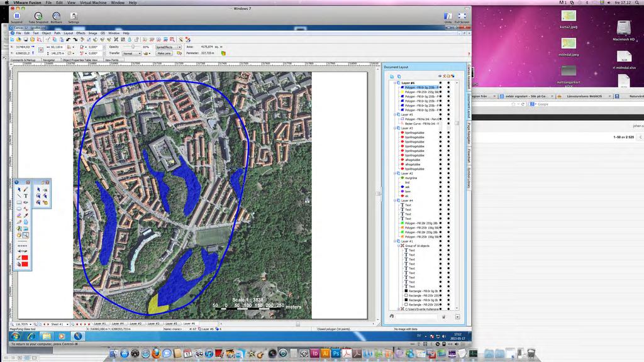The height and width of the screenshot is (362, 644).
Task: Toggle visibility dot of murgröna object
Action: pos(441,178)
